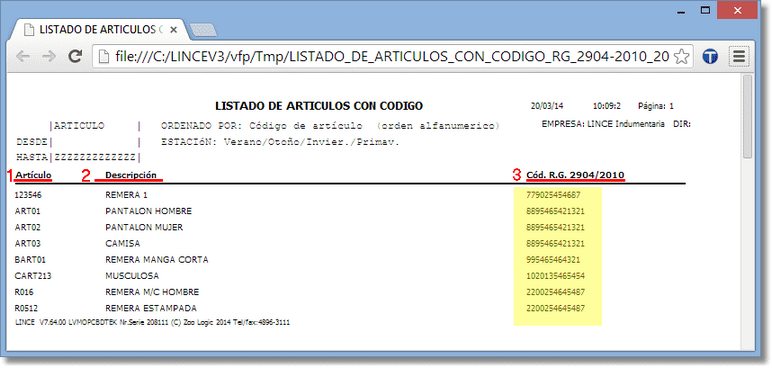Click article code ART03
Screen dimensions: 772x368
28,244
